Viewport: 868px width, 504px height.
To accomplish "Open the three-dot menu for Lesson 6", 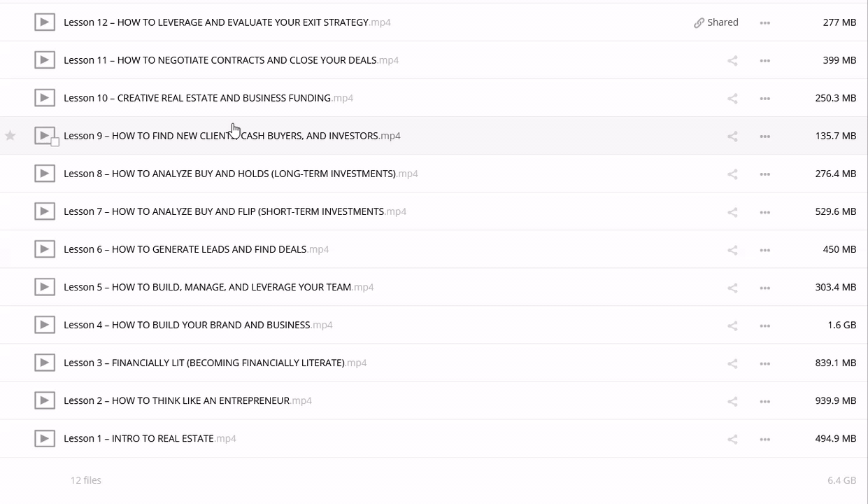I will point(765,250).
